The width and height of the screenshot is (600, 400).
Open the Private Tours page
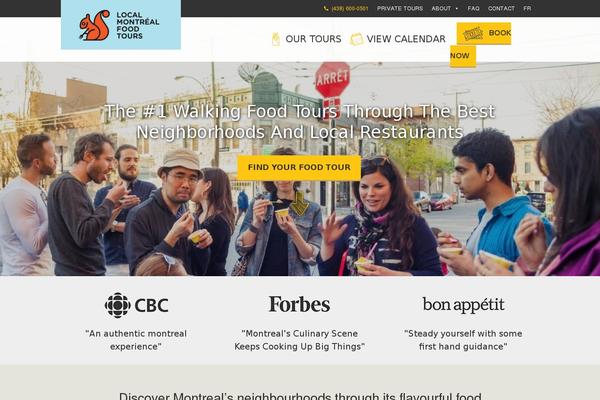(400, 8)
